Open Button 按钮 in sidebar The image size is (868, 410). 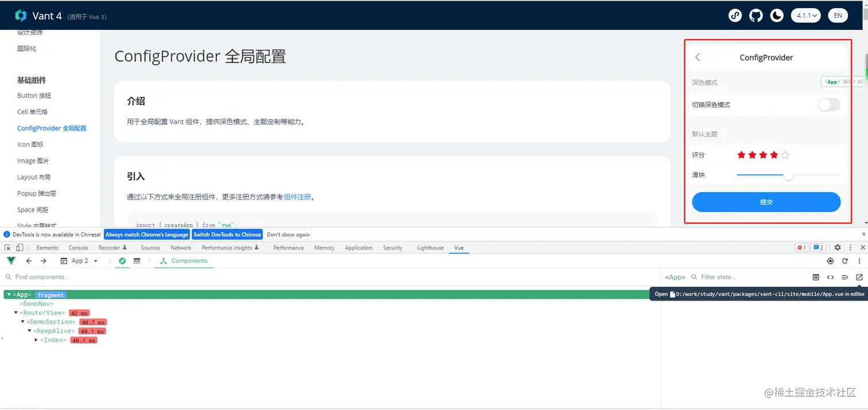pyautogui.click(x=34, y=96)
